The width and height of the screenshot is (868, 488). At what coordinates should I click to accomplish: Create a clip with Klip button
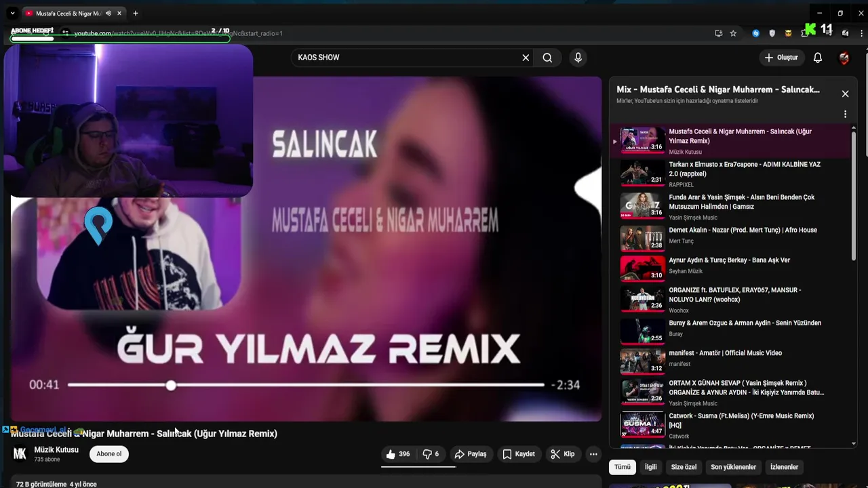click(563, 454)
